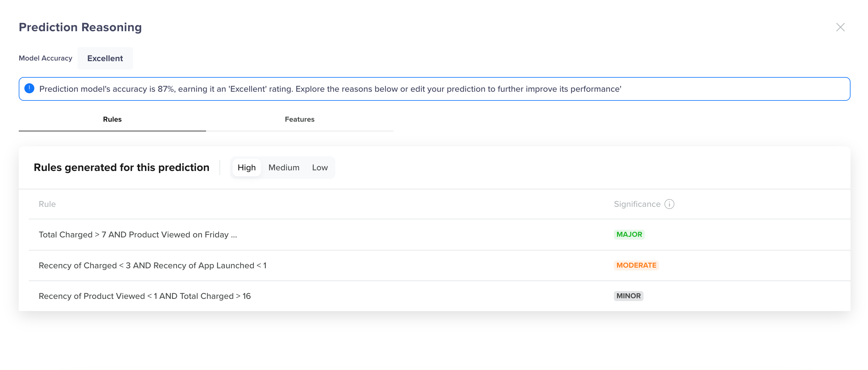Click the blue info icon in the banner
Viewport: 868px width, 370px height.
coord(29,89)
